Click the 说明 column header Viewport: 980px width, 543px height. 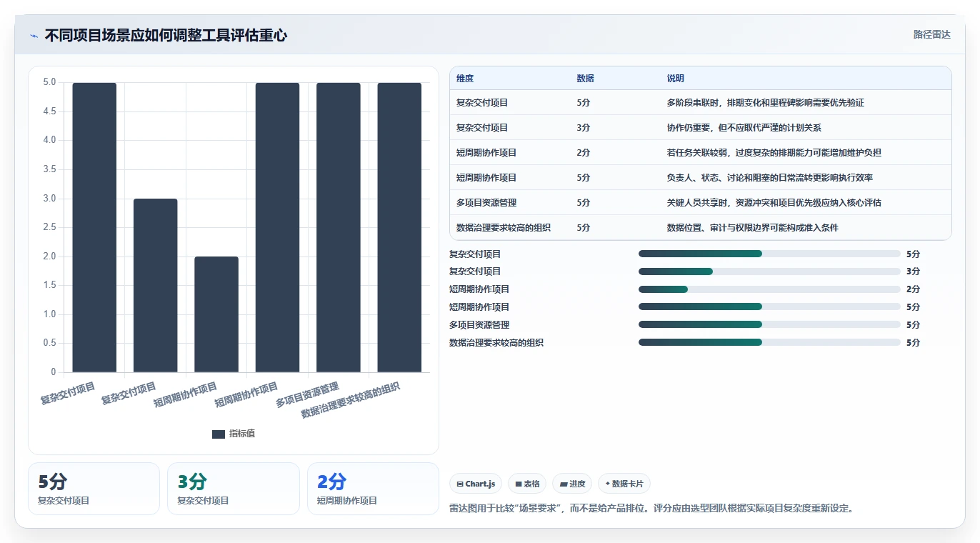coord(676,78)
